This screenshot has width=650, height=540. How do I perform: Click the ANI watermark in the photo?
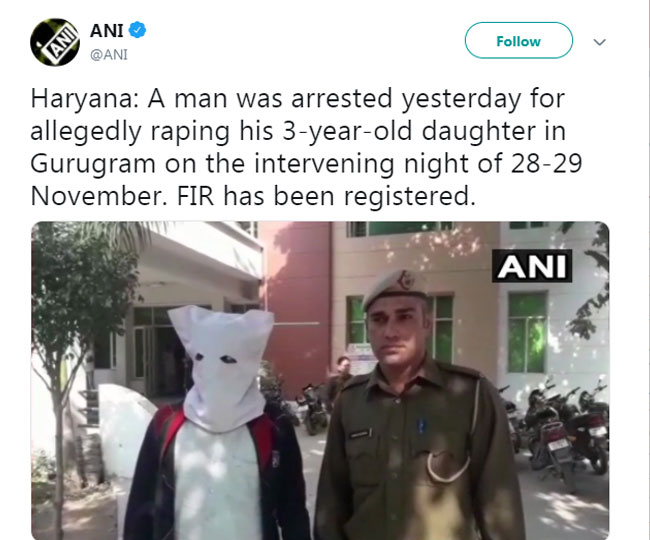pyautogui.click(x=532, y=266)
